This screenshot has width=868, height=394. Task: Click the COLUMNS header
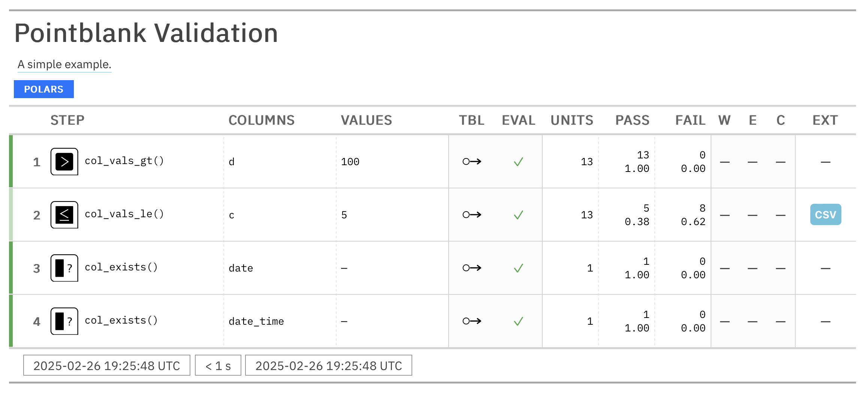tap(262, 120)
